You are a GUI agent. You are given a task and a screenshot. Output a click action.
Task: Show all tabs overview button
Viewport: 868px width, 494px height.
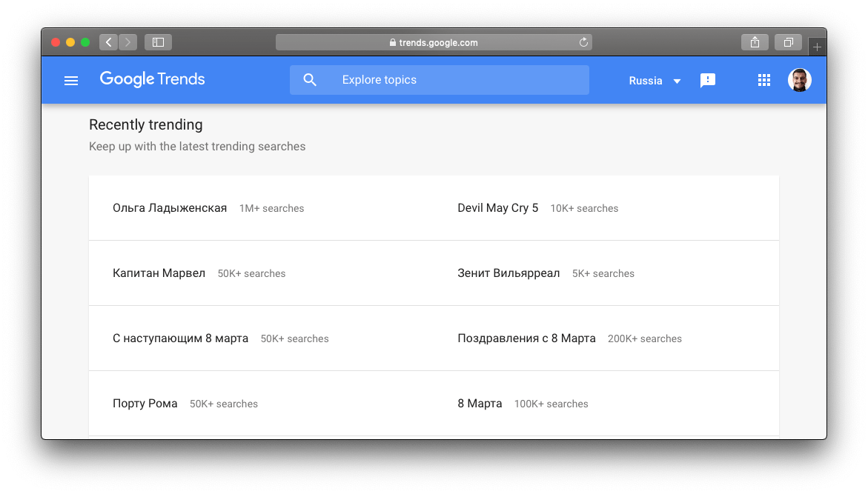(x=788, y=42)
